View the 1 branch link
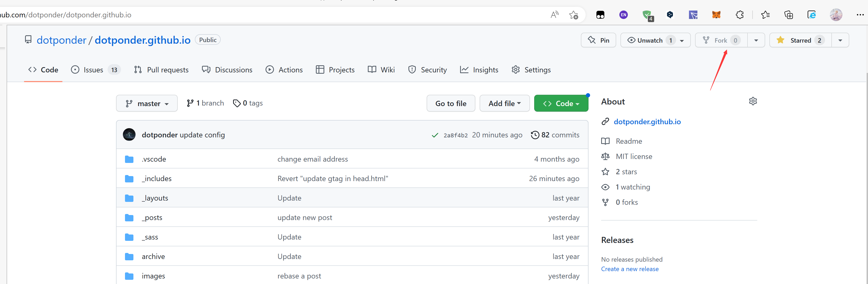This screenshot has width=868, height=284. [x=205, y=103]
